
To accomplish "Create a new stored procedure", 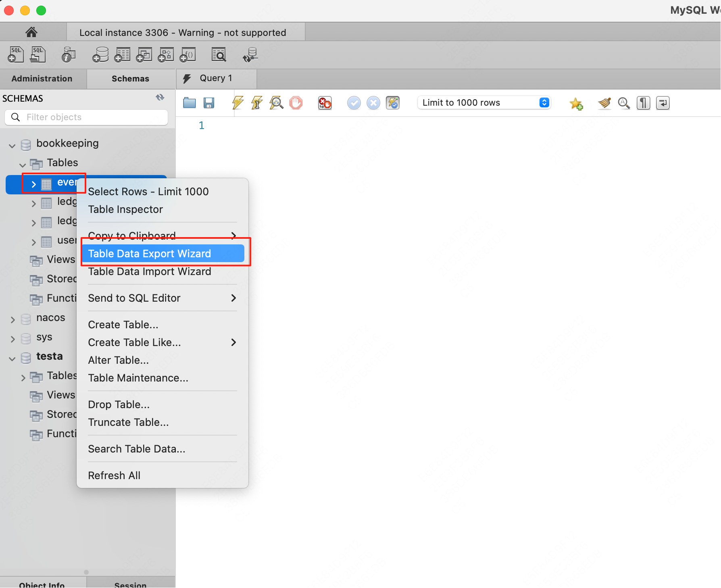I will click(165, 54).
